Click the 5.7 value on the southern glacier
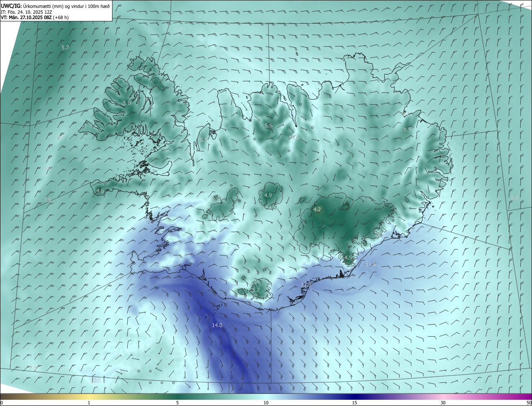Image resolution: width=532 pixels, height=406 pixels. pos(256,290)
